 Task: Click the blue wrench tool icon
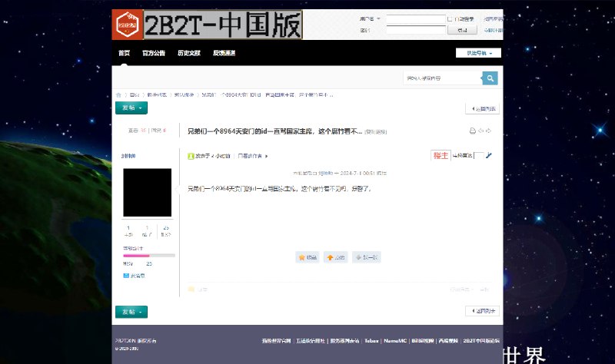[489, 156]
